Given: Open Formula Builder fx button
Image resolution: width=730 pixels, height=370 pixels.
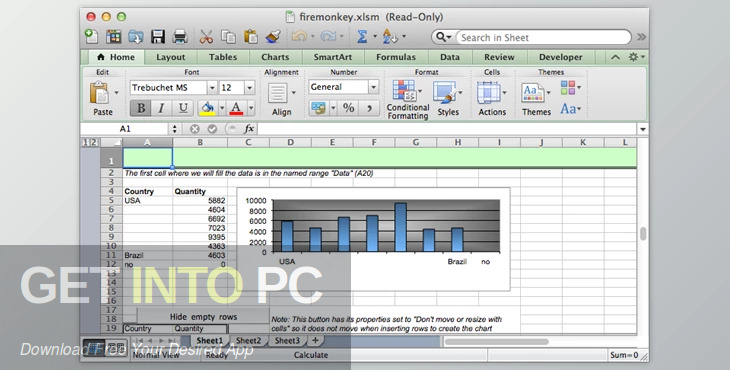Looking at the screenshot, I should point(250,129).
